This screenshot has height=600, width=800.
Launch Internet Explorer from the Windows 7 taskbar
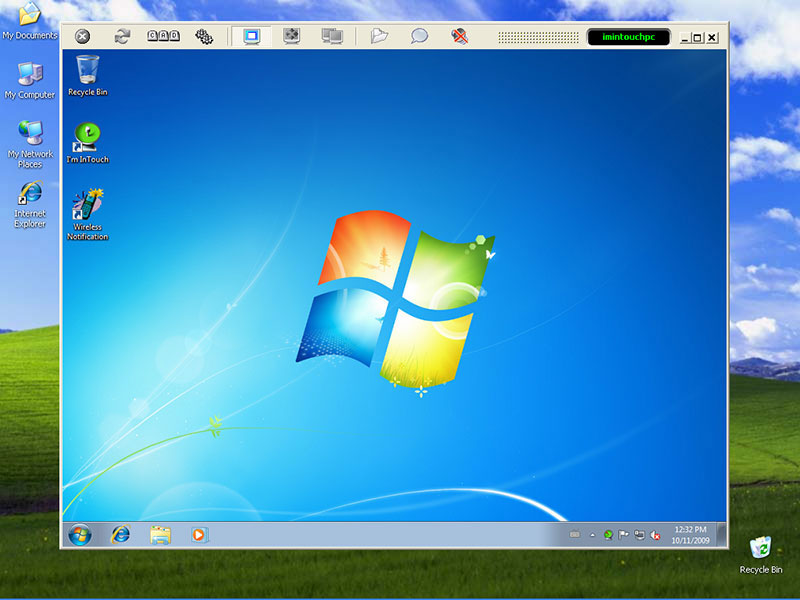(x=120, y=535)
